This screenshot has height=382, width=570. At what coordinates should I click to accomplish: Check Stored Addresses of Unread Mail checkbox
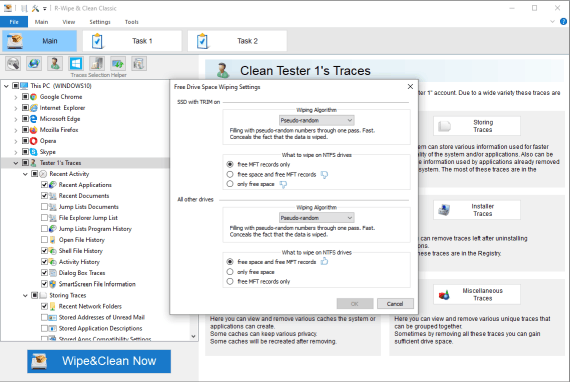point(44,317)
